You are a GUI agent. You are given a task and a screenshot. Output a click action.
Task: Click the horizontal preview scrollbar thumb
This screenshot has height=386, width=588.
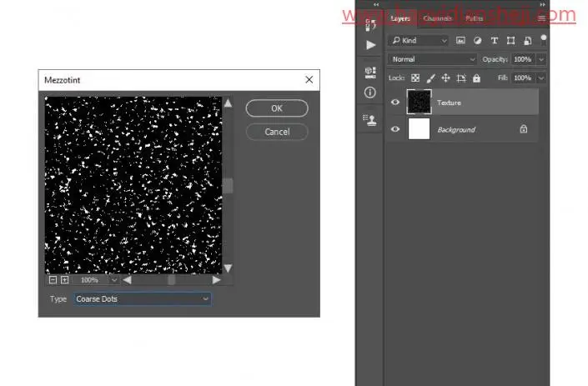point(171,280)
